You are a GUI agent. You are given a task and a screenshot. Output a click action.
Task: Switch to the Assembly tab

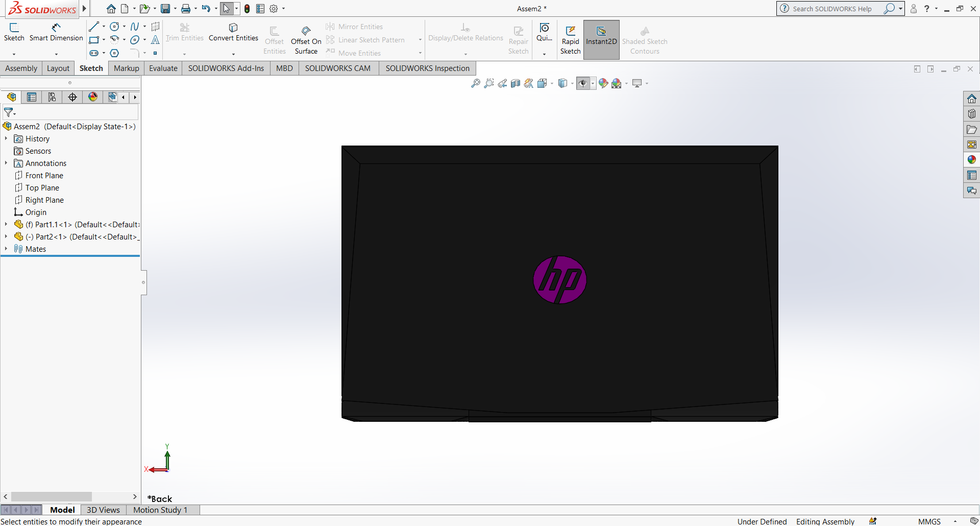(21, 68)
